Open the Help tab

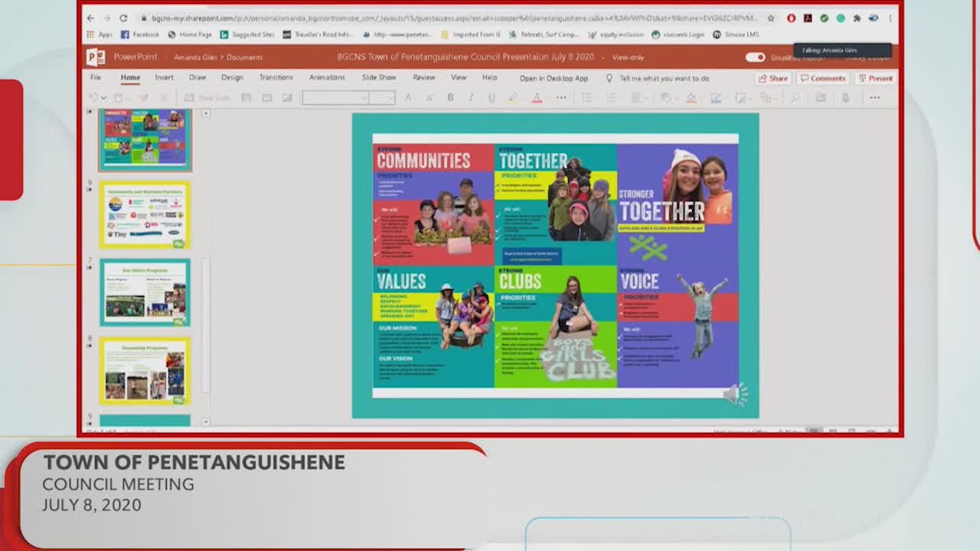click(489, 78)
